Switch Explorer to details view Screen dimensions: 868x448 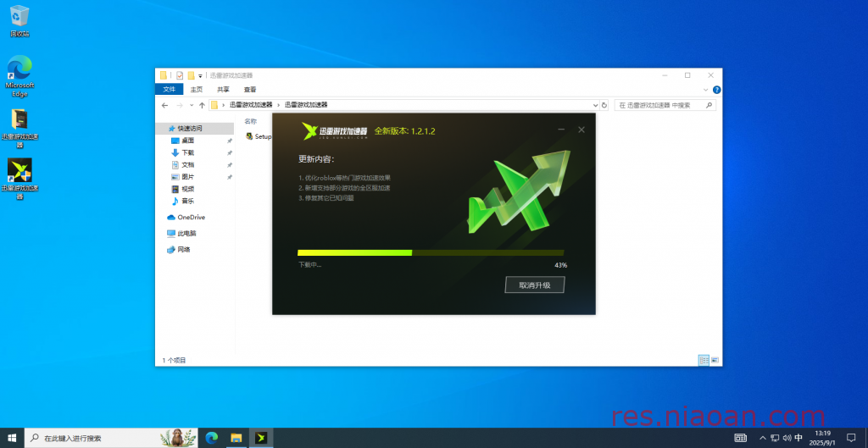[704, 361]
